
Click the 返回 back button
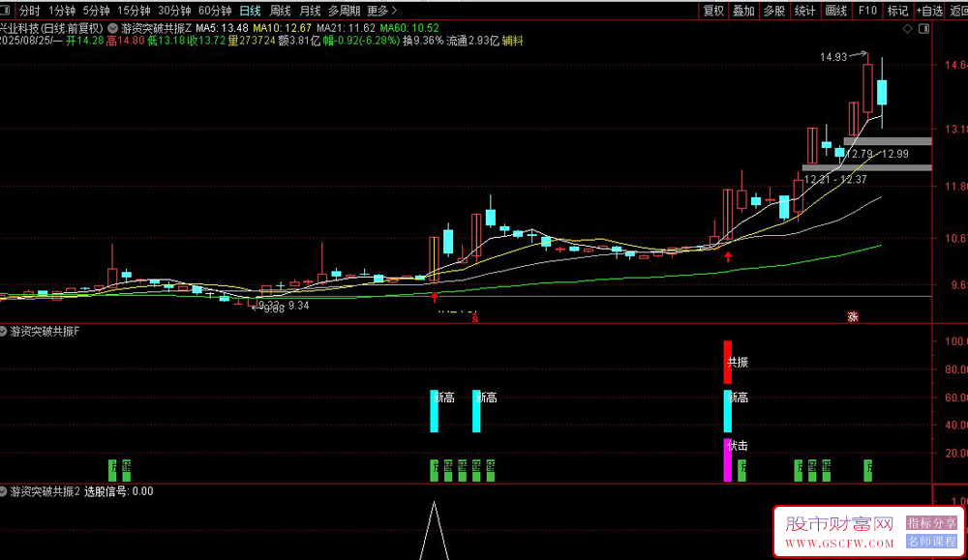(958, 11)
